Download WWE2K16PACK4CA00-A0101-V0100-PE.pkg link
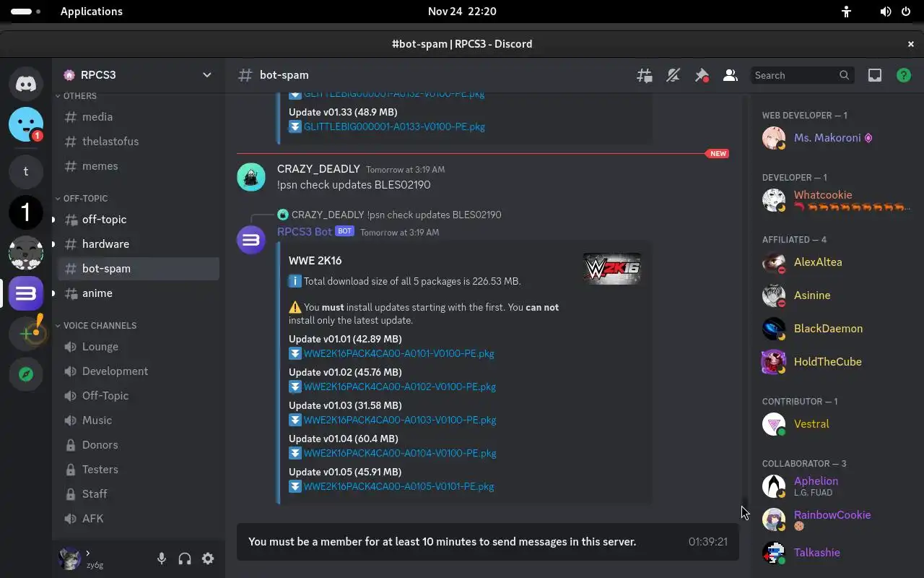Screen dimensions: 924x578 (398, 354)
